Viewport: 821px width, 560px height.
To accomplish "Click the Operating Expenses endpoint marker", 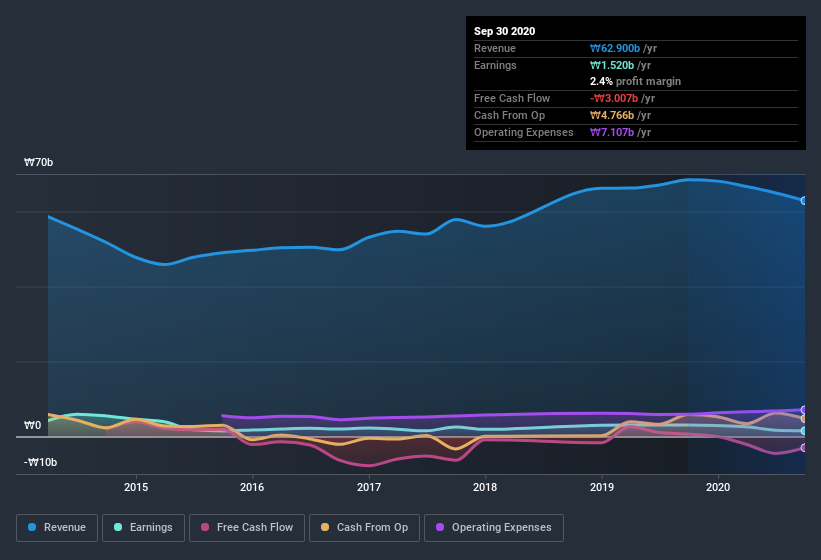I will point(803,410).
